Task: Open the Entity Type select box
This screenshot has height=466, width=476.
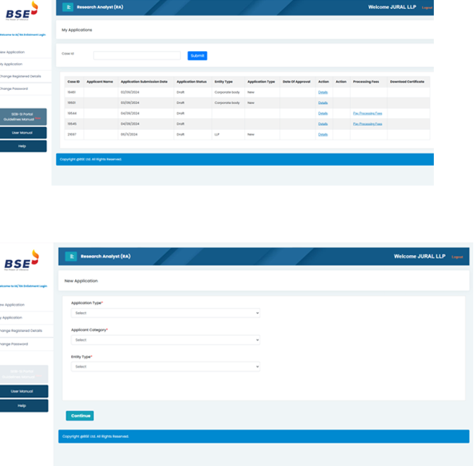Action: point(165,366)
